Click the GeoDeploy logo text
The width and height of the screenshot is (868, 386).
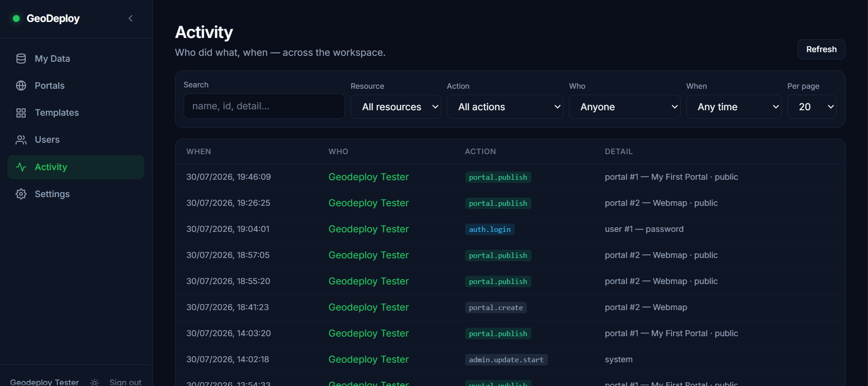point(53,18)
